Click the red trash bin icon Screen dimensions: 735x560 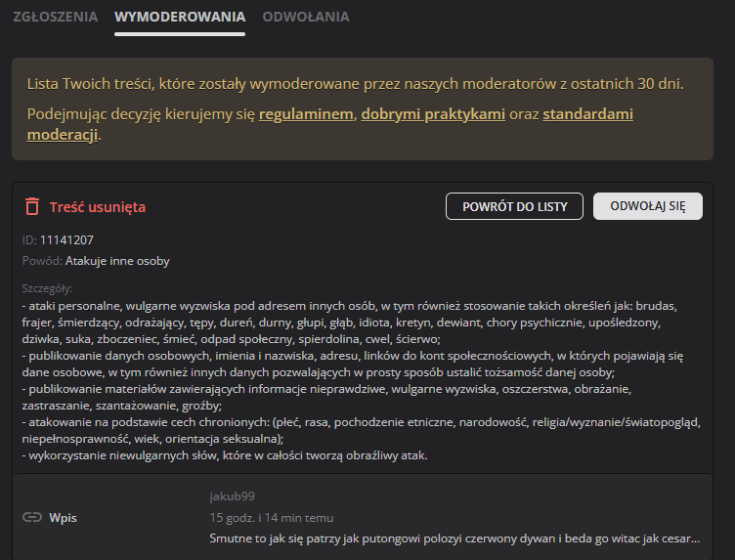pyautogui.click(x=32, y=206)
